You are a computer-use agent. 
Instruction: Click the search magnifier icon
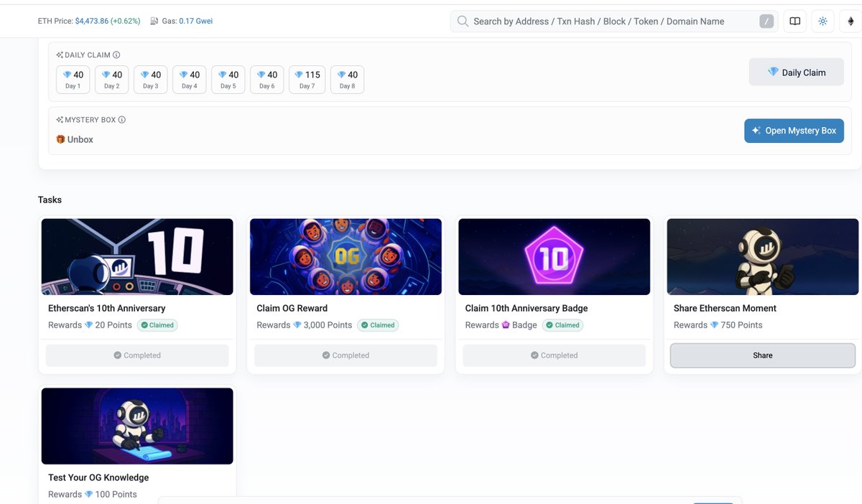click(x=463, y=22)
